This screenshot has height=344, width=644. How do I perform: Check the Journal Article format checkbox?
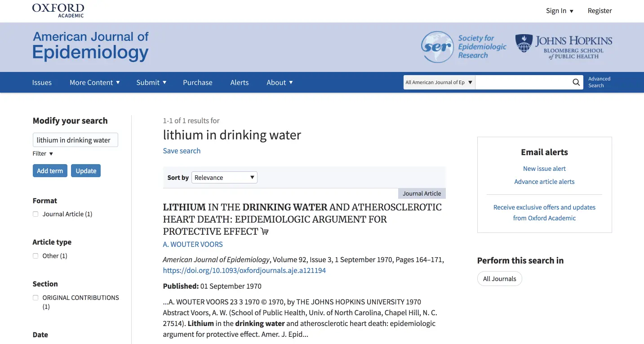[x=36, y=214]
